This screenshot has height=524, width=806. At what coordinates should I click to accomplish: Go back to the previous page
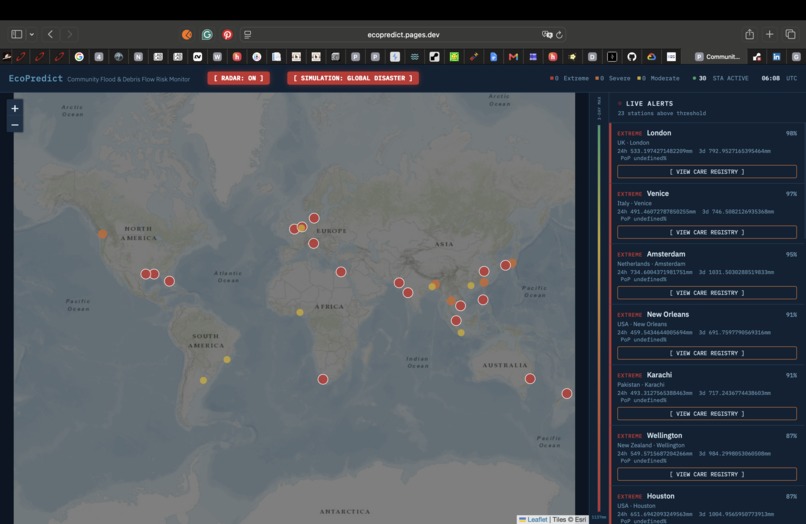tap(50, 34)
